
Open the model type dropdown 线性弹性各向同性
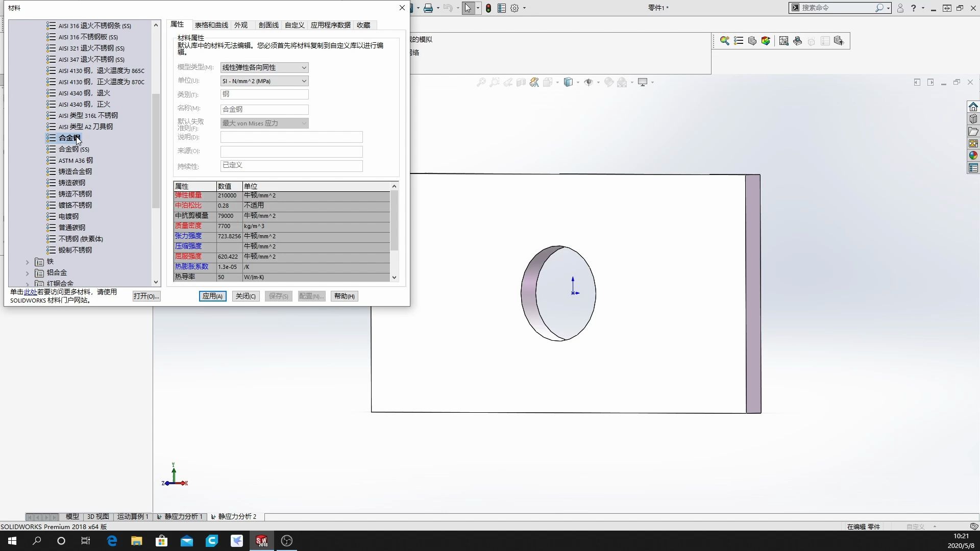[264, 67]
